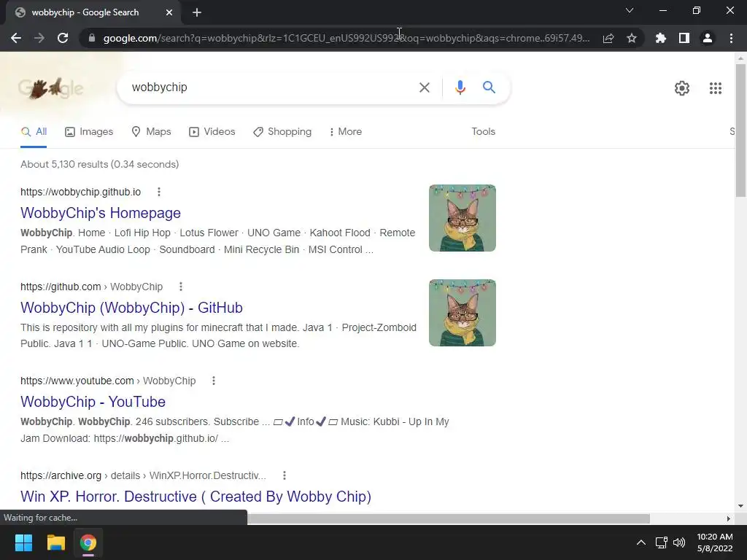The image size is (747, 560).
Task: Open options for wobbychip.github.io result
Action: click(159, 192)
